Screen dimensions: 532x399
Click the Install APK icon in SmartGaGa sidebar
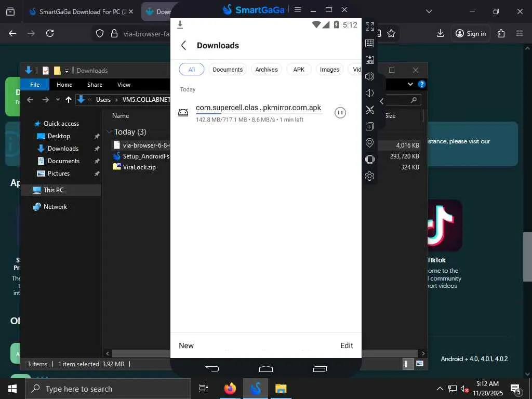pos(369,60)
